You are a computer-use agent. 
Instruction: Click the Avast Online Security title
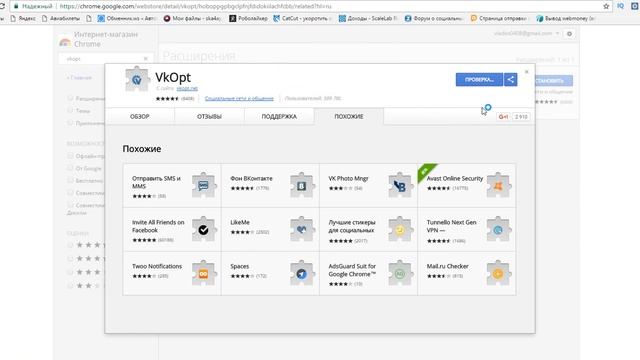tap(455, 178)
